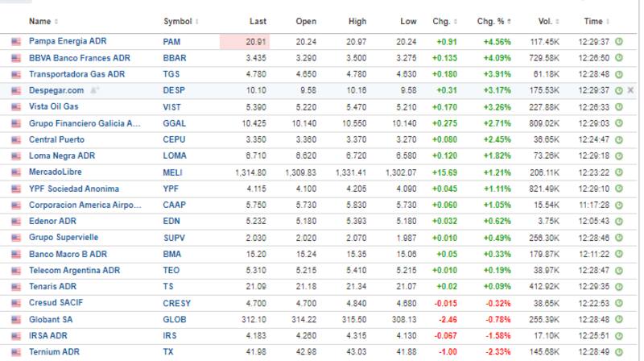This screenshot has height=361, width=644.
Task: Click the highlighted 20.91 Last price cell
Action: click(245, 41)
